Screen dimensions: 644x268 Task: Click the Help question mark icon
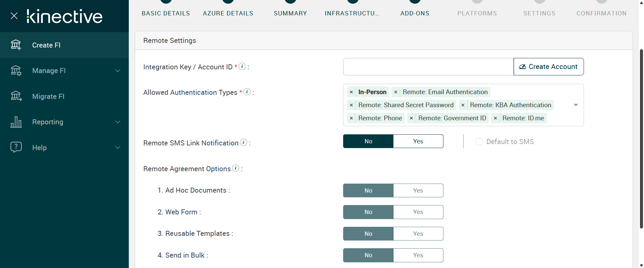[x=16, y=147]
